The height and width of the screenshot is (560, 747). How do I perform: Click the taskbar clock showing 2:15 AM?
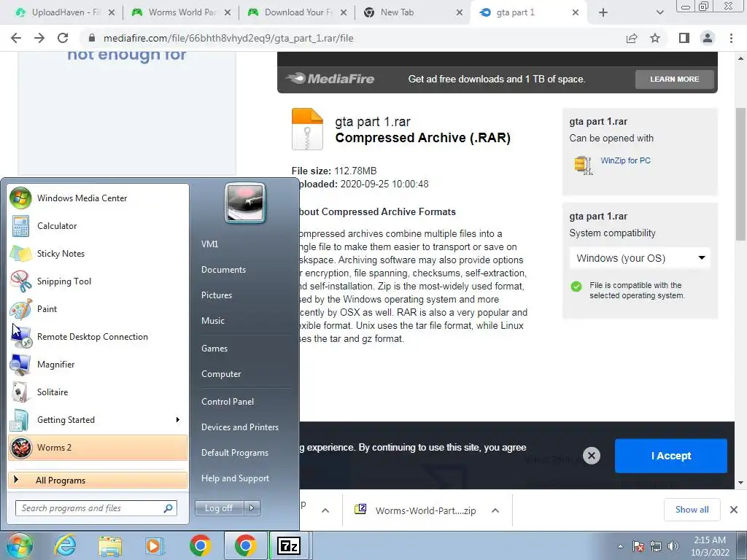(710, 546)
